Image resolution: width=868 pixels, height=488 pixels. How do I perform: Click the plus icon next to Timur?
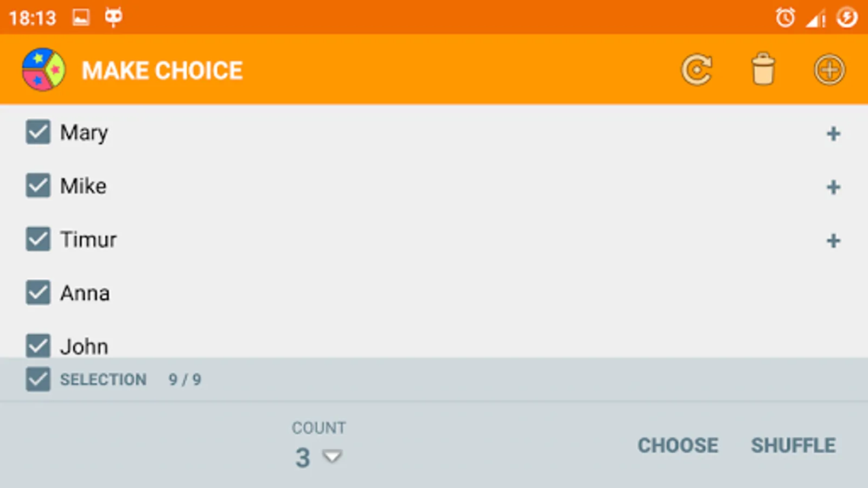click(x=833, y=241)
